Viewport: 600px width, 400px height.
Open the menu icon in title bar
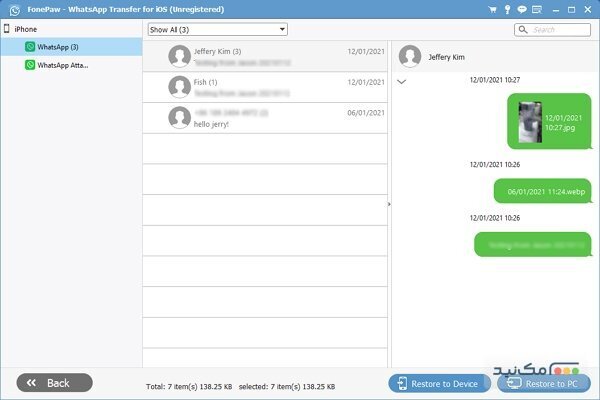point(537,10)
